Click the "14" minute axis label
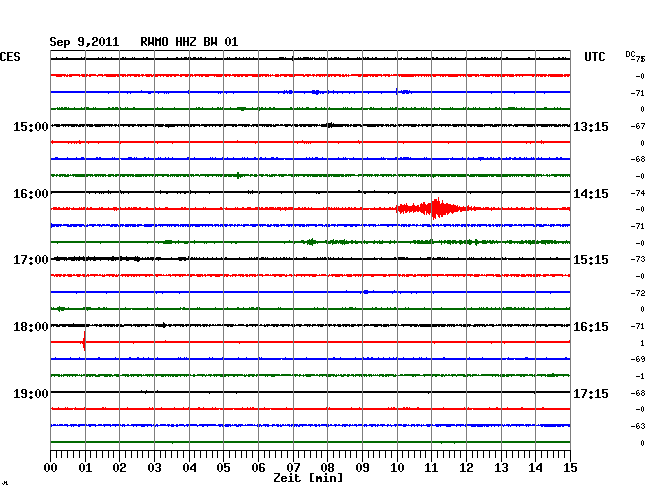This screenshot has height=494, width=650. pyautogui.click(x=535, y=467)
